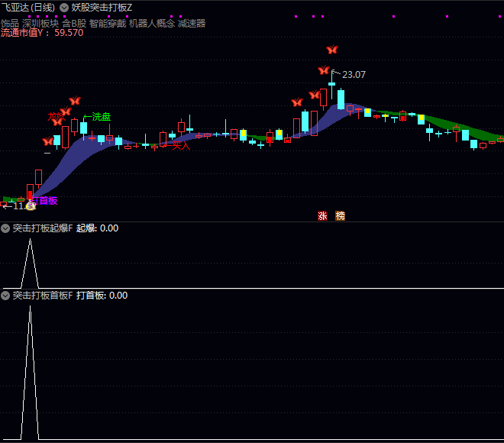
Task: Click the 含B股 sector label
Action: pyautogui.click(x=74, y=24)
